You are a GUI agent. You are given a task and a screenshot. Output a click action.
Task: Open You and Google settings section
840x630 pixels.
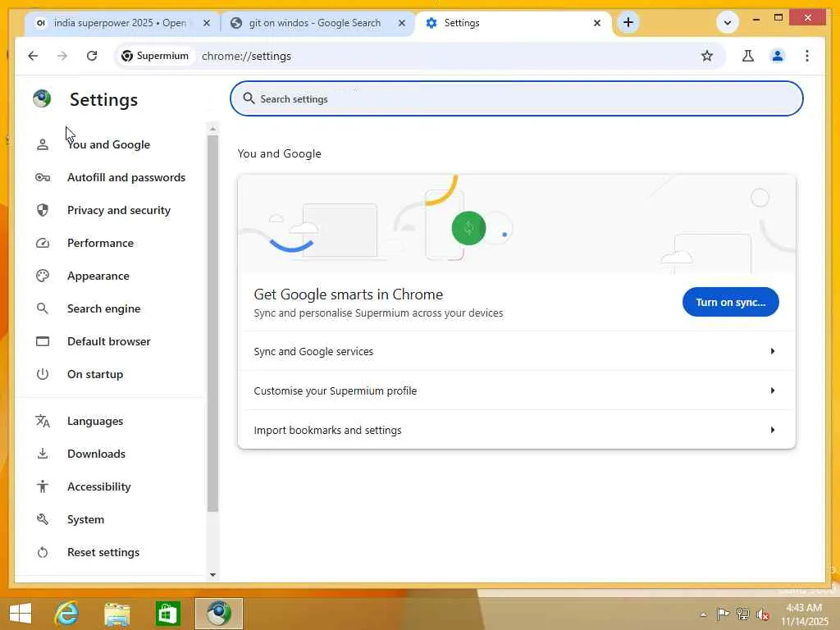pos(109,144)
